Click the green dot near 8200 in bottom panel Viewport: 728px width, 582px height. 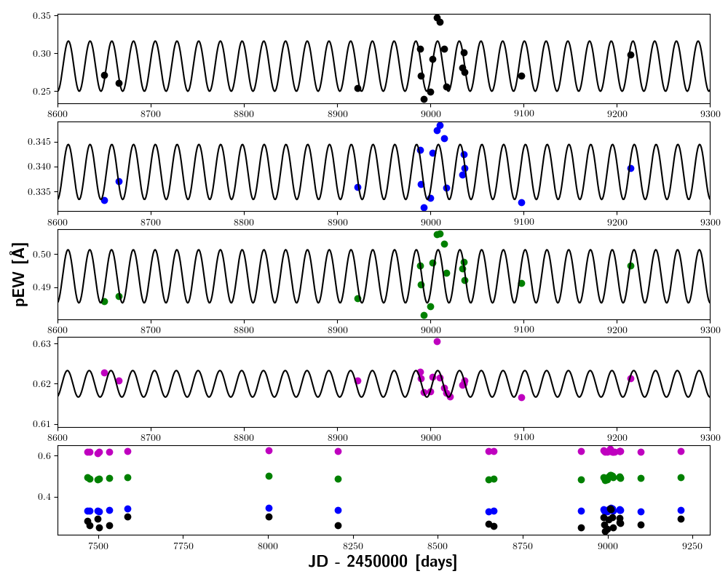[338, 479]
